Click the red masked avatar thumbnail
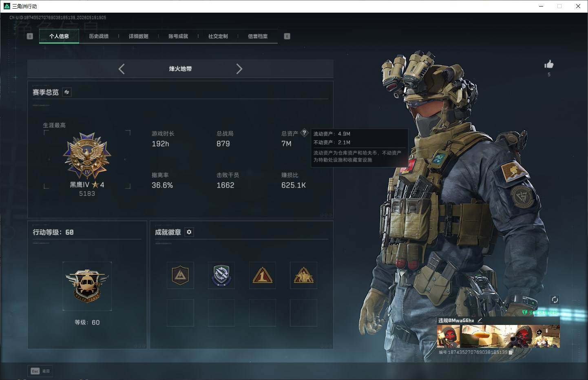588x380 pixels. click(x=448, y=336)
